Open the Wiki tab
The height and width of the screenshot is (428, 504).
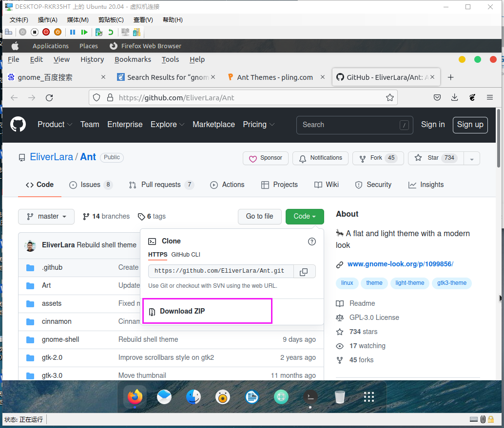pos(327,185)
